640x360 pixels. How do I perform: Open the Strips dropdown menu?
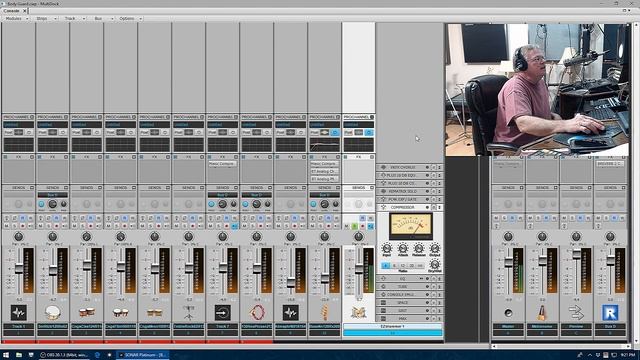tap(47, 19)
